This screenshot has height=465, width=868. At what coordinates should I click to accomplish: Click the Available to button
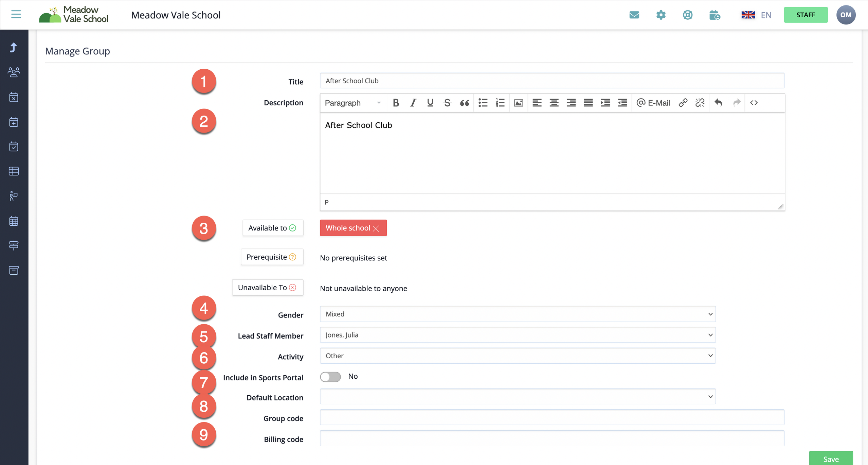[x=272, y=228]
